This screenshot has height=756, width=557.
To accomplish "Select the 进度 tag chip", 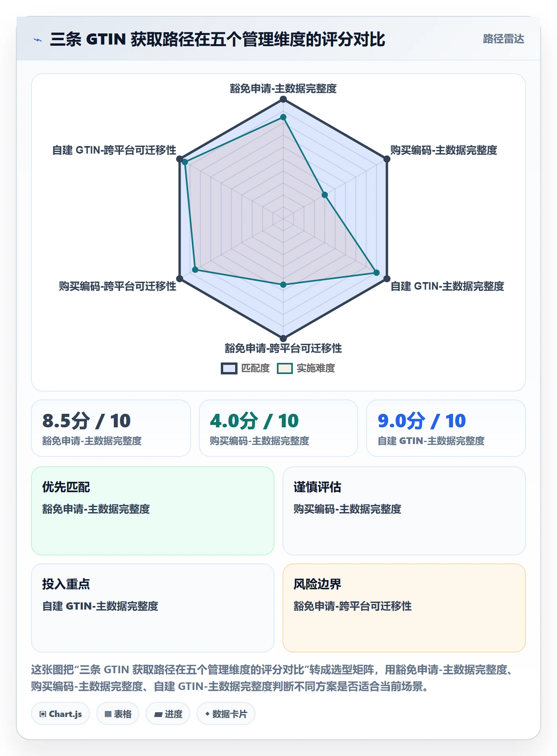I will [168, 714].
